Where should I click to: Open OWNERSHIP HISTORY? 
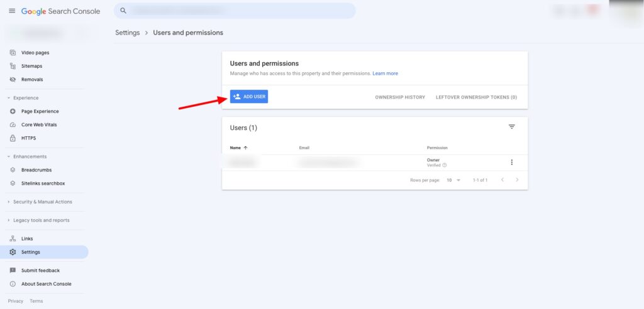pos(400,97)
